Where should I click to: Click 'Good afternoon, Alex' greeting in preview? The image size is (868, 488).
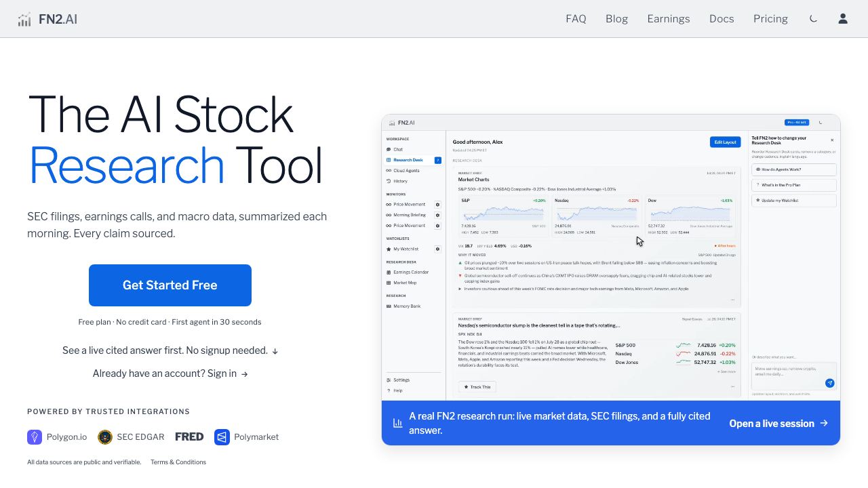[478, 142]
